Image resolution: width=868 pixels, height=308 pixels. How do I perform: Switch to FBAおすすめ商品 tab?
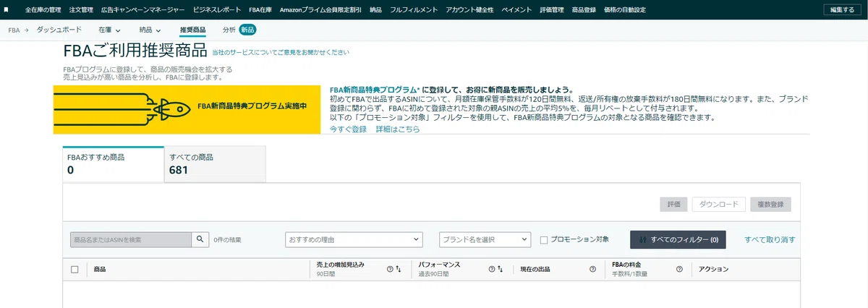tap(113, 164)
